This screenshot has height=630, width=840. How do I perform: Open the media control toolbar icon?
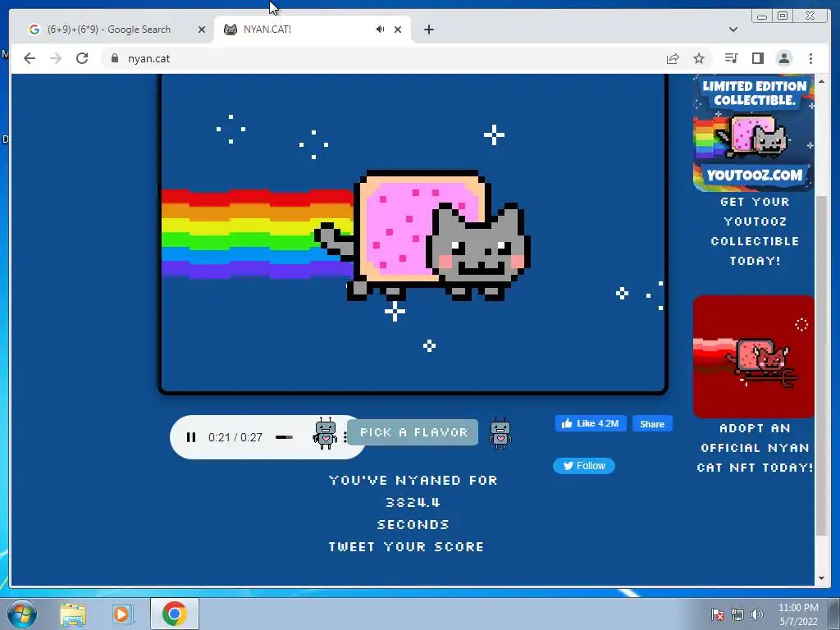pyautogui.click(x=731, y=58)
